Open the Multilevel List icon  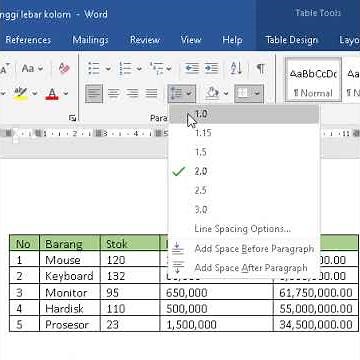tap(156, 68)
